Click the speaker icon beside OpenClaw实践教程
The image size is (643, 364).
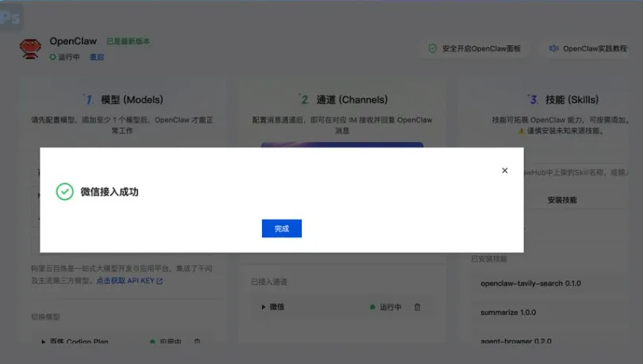(x=553, y=48)
